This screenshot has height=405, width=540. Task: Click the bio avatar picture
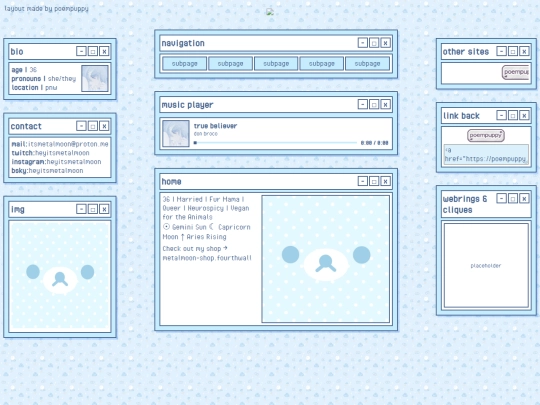pos(95,79)
